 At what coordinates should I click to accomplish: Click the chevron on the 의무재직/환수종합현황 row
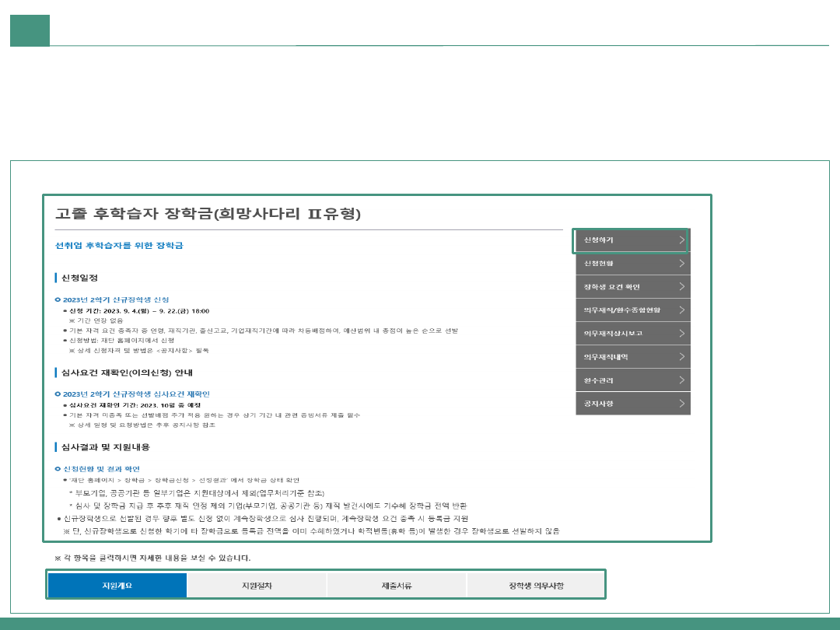(x=681, y=310)
